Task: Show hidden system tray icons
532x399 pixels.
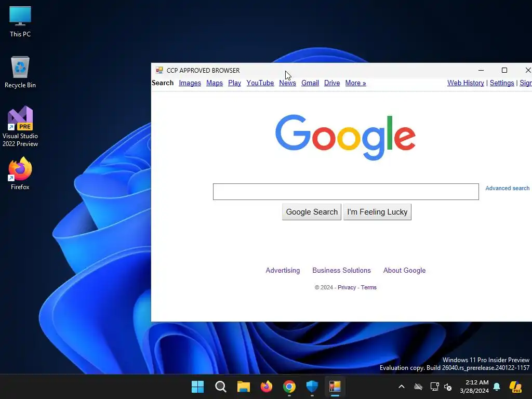Action: click(x=402, y=387)
